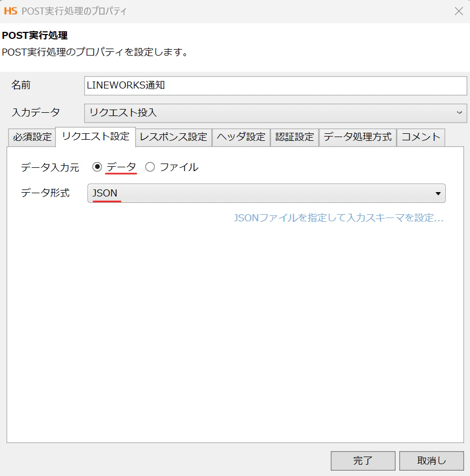Switch to the データ処理方式 tab
The image size is (470, 476).
pyautogui.click(x=358, y=137)
